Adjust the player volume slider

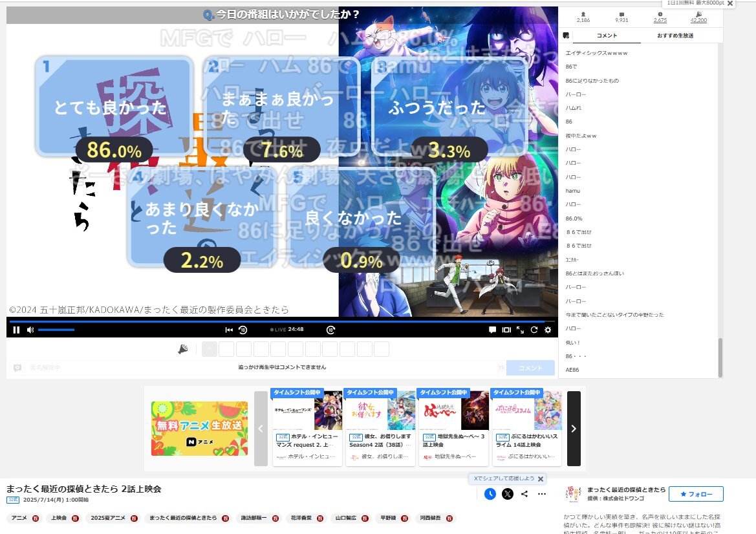point(56,330)
